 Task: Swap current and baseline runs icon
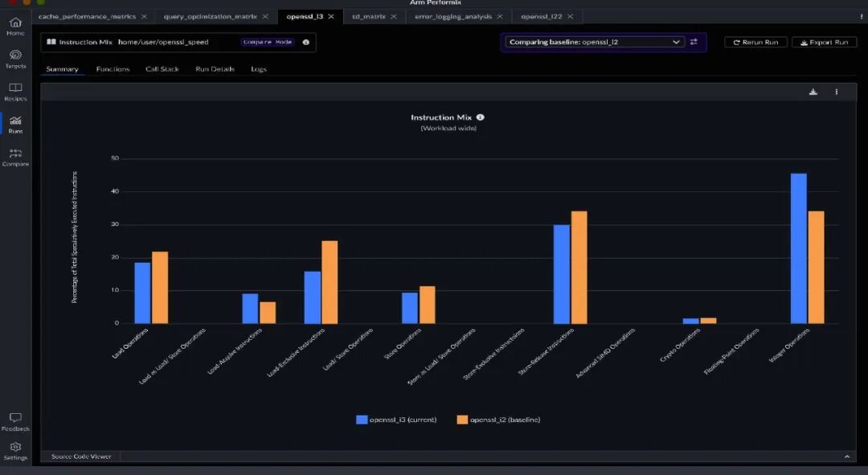coord(694,42)
